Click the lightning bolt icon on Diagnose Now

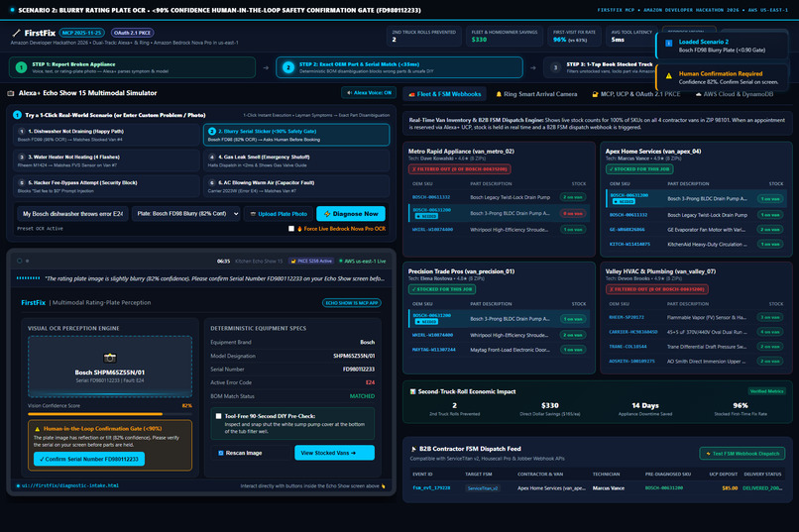click(x=327, y=214)
